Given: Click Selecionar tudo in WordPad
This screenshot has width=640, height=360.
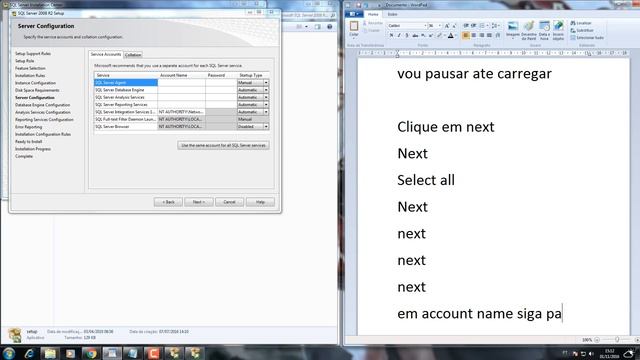Looking at the screenshot, I should 587,38.
